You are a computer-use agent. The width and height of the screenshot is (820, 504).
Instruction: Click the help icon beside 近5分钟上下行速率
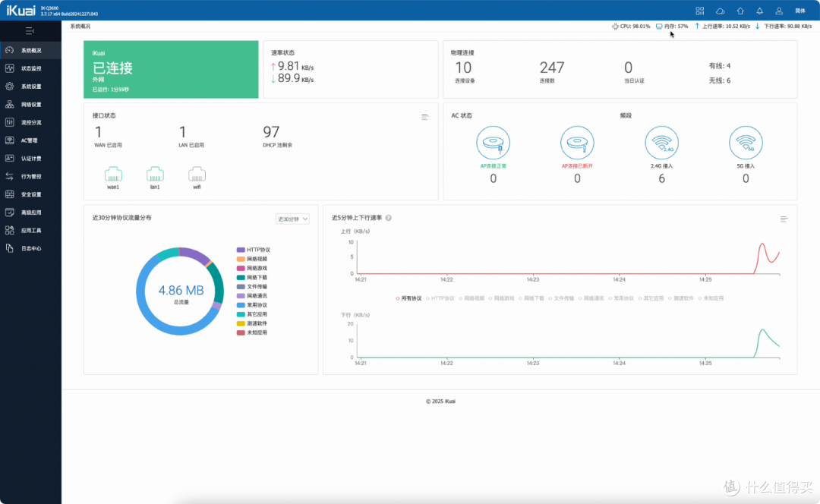pyautogui.click(x=389, y=218)
